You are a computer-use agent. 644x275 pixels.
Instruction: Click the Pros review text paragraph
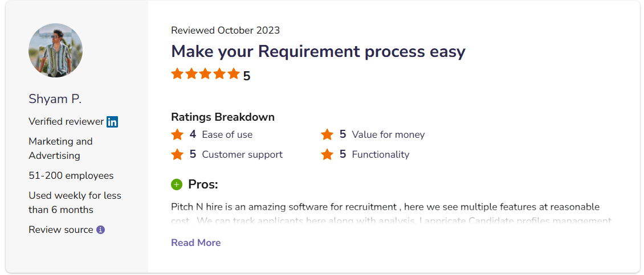[x=385, y=207]
